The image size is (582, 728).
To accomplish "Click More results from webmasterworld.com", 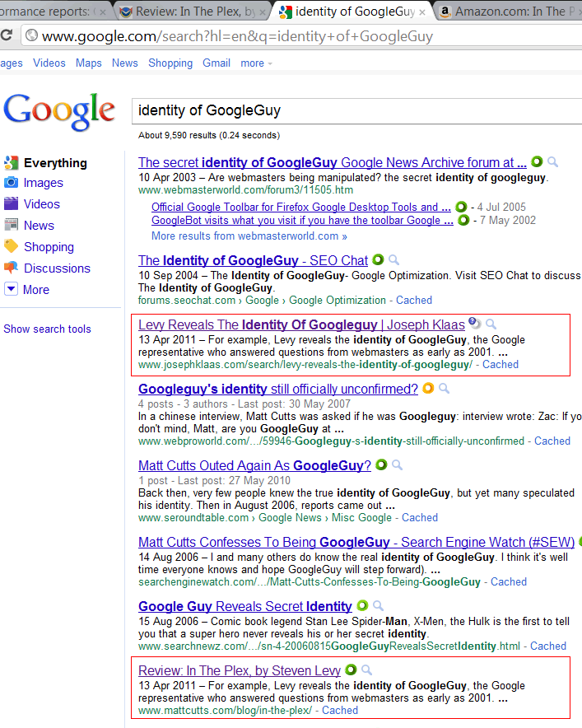I will tap(249, 236).
